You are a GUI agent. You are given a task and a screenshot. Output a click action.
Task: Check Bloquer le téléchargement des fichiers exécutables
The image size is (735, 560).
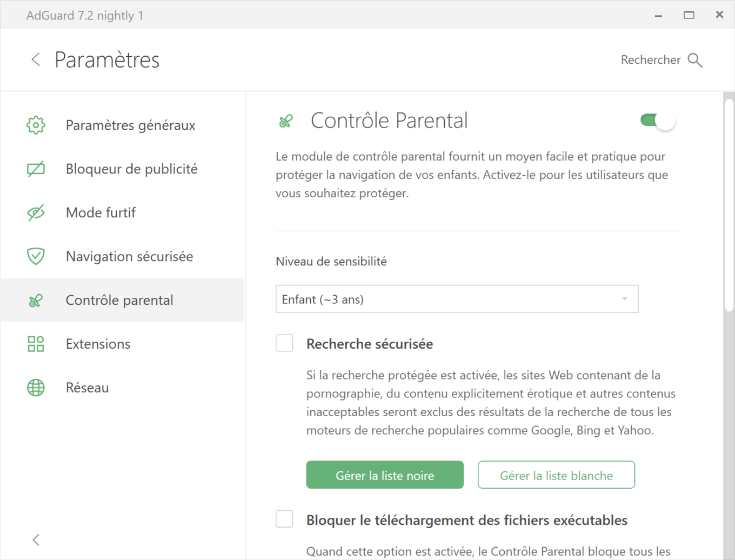click(284, 519)
